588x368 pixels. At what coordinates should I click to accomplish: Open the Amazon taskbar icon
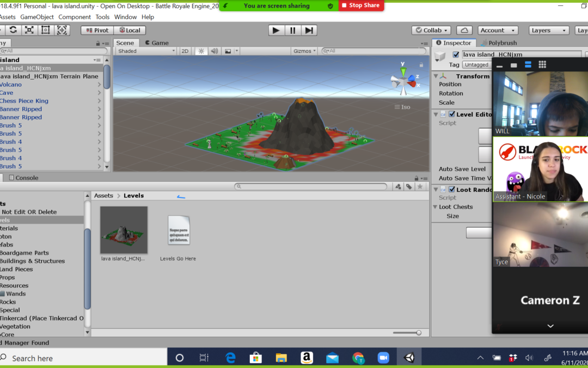click(307, 358)
